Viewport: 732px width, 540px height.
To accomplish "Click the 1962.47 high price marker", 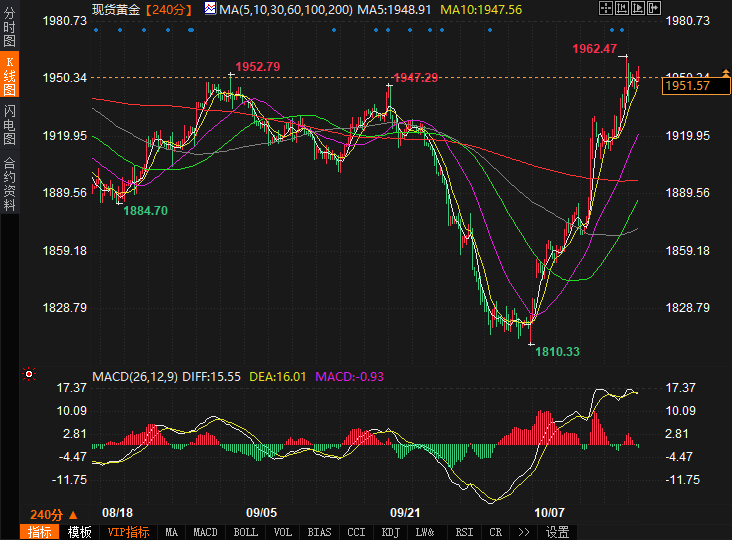I will (594, 49).
